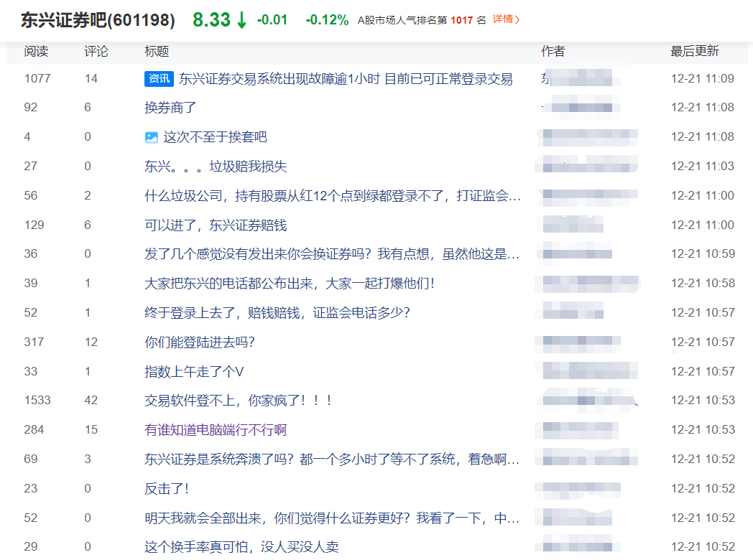Image resolution: width=753 pixels, height=560 pixels.
Task: Open post 终于登录上去了，赔钱赔钱
Action: (277, 313)
